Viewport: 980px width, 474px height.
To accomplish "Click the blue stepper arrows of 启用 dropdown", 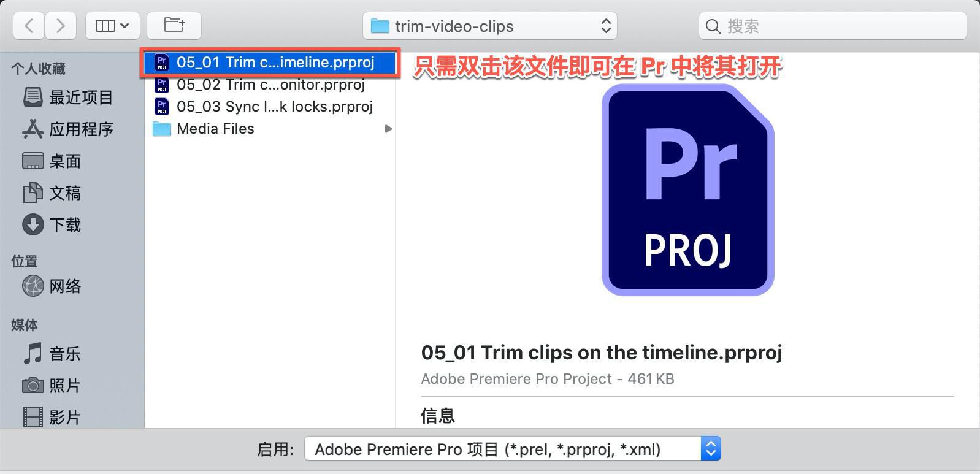I will 711,449.
